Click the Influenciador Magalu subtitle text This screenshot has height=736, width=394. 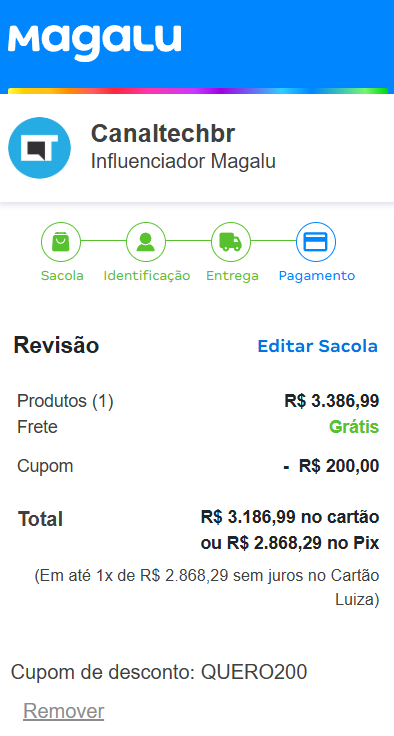pyautogui.click(x=183, y=161)
